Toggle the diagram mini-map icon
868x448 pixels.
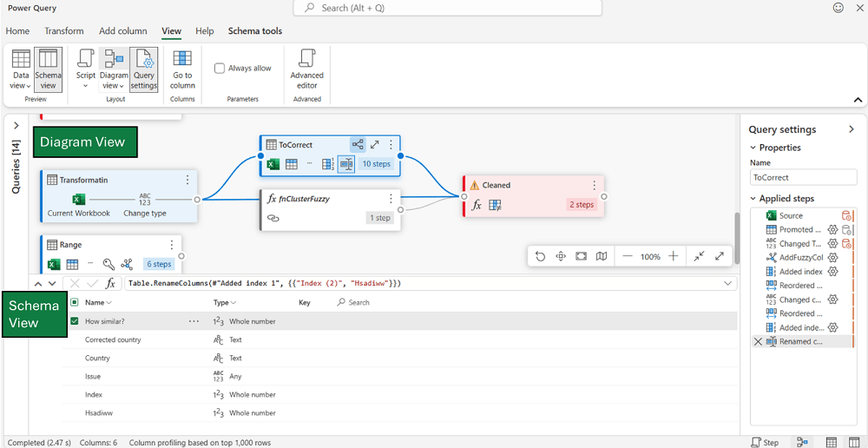coord(602,256)
